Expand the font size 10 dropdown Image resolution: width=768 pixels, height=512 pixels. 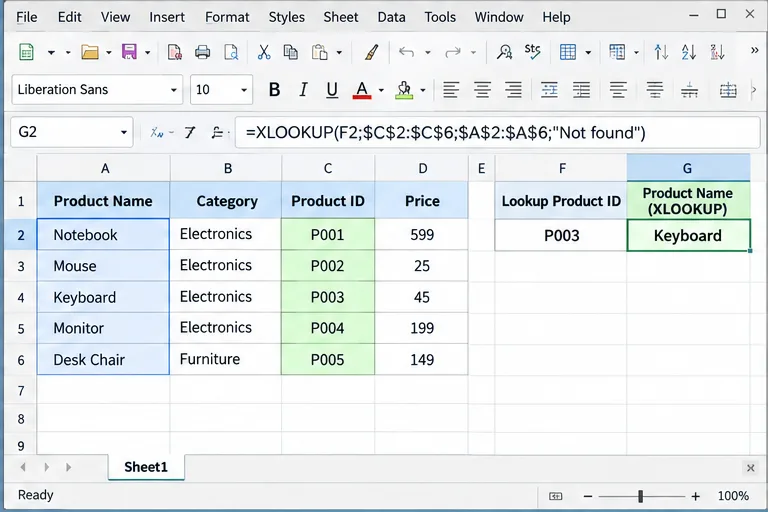pos(243,90)
